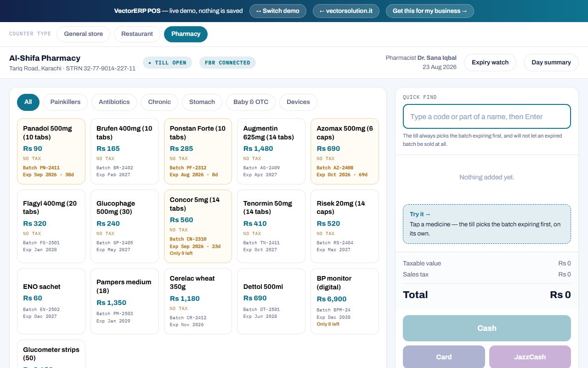Image resolution: width=588 pixels, height=368 pixels.
Task: Pay with JazzCash
Action: pos(530,357)
